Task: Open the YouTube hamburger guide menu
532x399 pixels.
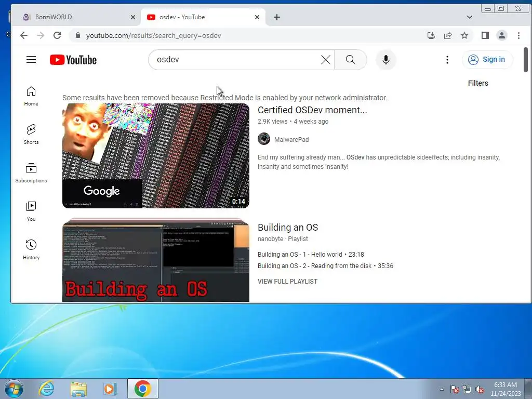Action: click(31, 60)
